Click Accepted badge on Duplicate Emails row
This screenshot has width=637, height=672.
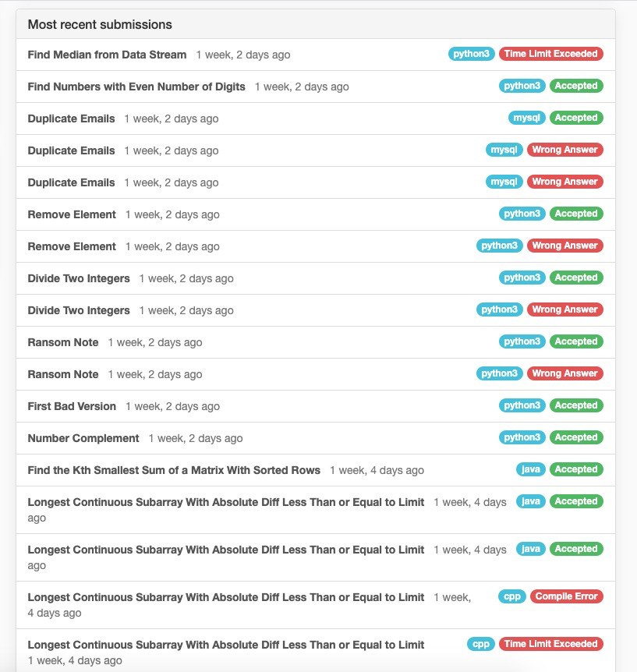coord(576,118)
